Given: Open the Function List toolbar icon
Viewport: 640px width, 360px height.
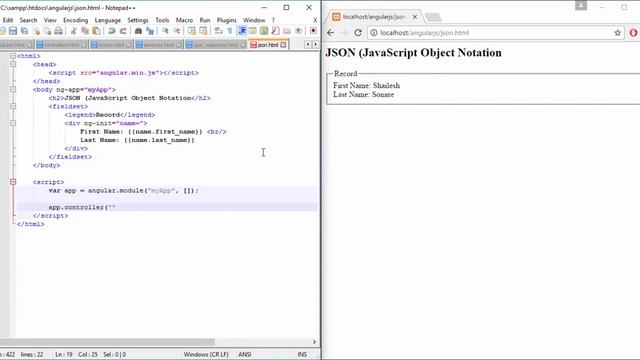Looking at the screenshot, I should (x=276, y=31).
